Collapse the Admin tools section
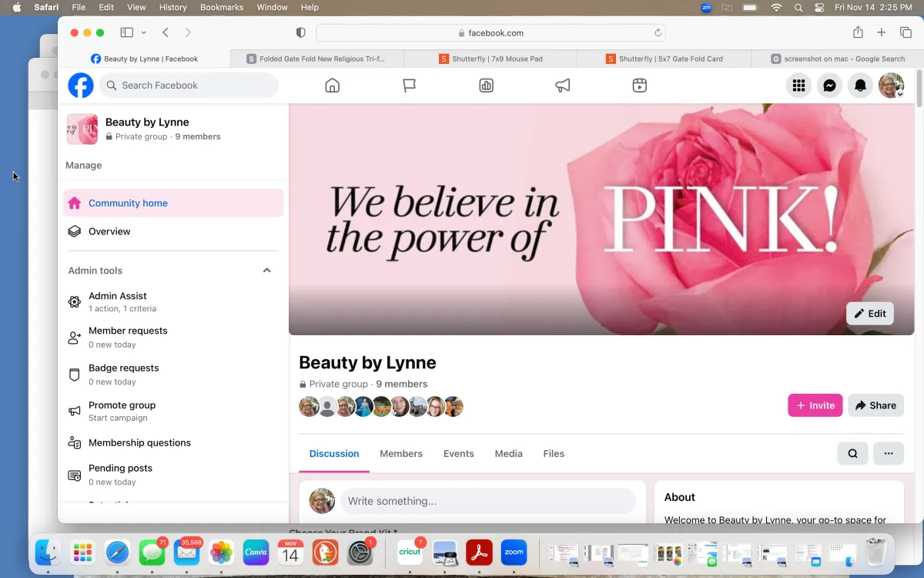The height and width of the screenshot is (578, 924). click(266, 271)
